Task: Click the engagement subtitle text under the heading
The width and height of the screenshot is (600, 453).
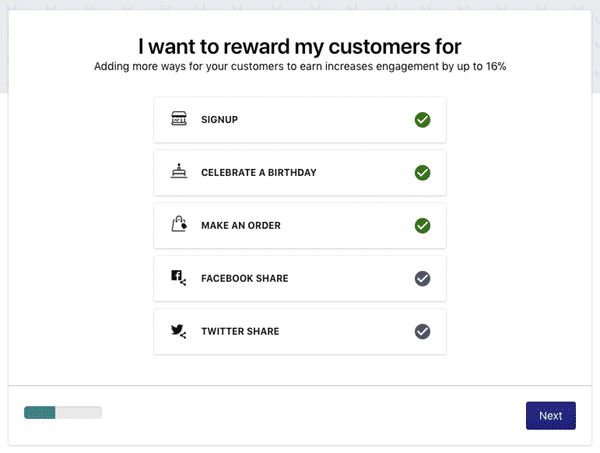Action: [300, 67]
